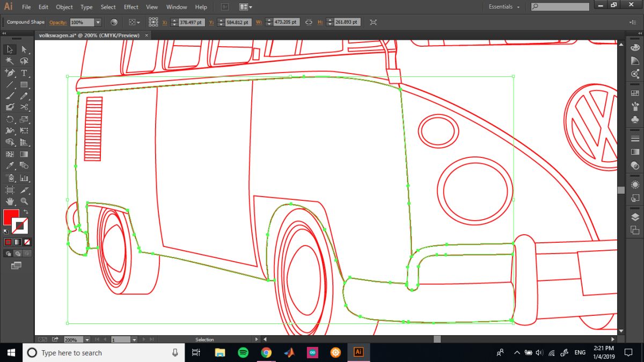Expand the Opacity percentage dropdown

click(x=98, y=23)
